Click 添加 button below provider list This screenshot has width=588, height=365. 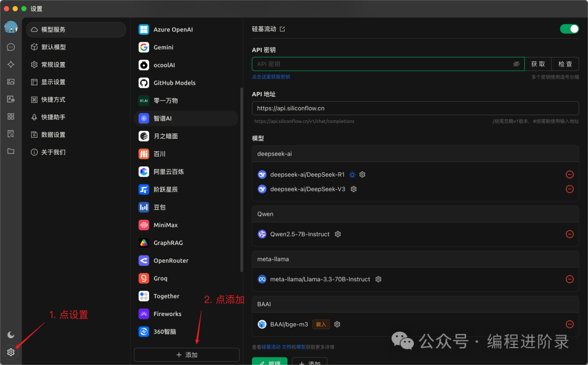pos(187,355)
